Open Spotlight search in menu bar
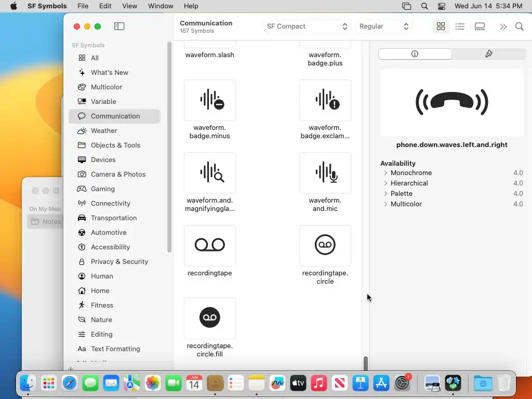532x399 pixels. [x=424, y=6]
